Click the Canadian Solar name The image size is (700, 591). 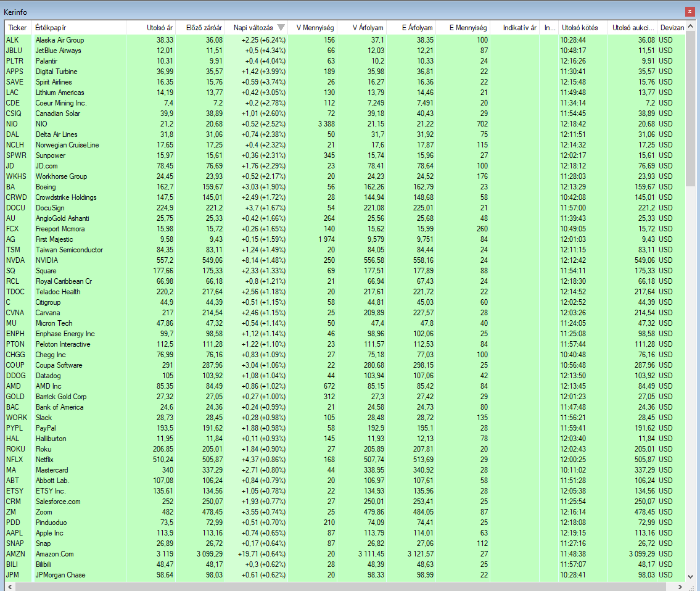58,114
